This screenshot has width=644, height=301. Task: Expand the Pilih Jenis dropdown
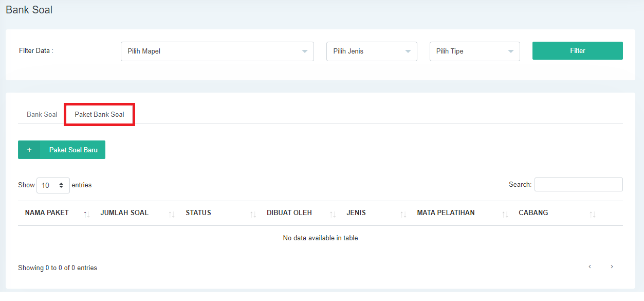point(371,51)
